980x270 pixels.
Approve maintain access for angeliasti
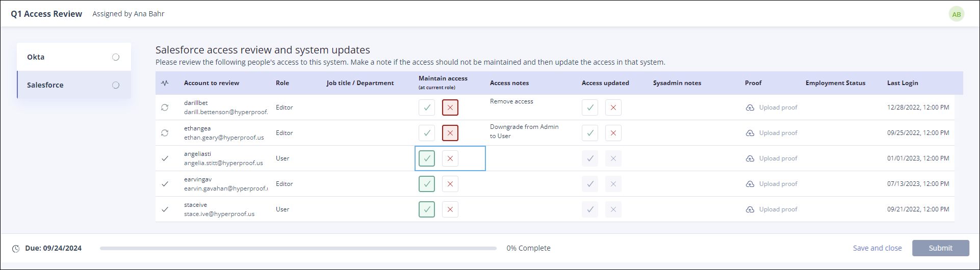coord(427,158)
